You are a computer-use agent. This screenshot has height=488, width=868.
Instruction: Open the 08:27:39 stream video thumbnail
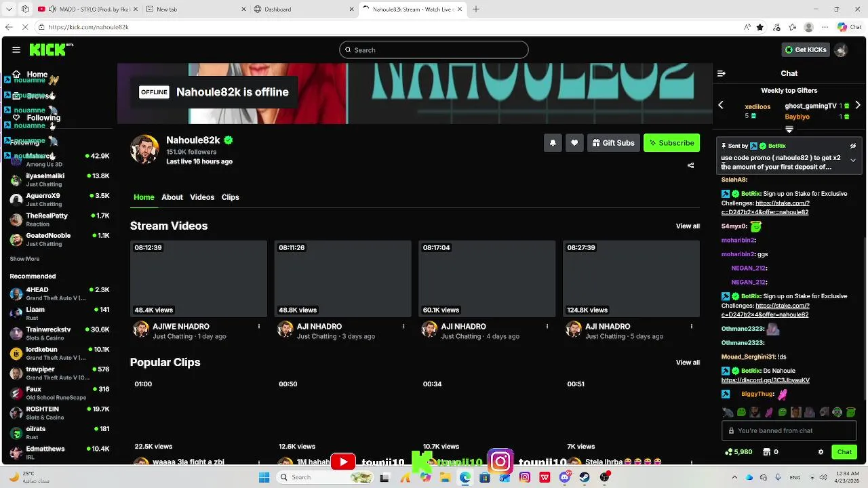(631, 279)
